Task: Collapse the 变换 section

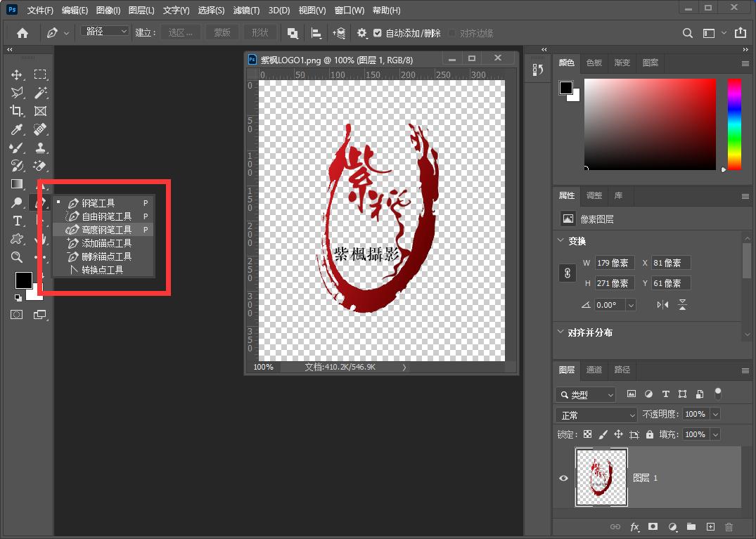Action: point(560,240)
